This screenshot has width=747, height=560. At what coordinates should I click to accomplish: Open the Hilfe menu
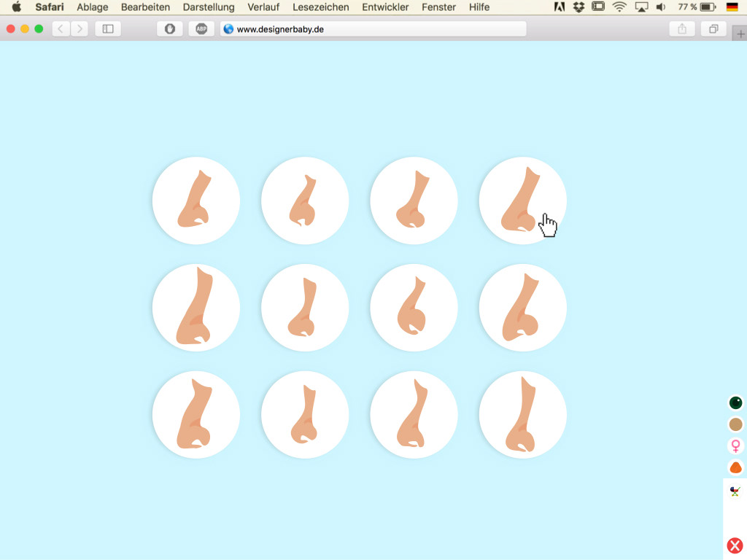[479, 7]
